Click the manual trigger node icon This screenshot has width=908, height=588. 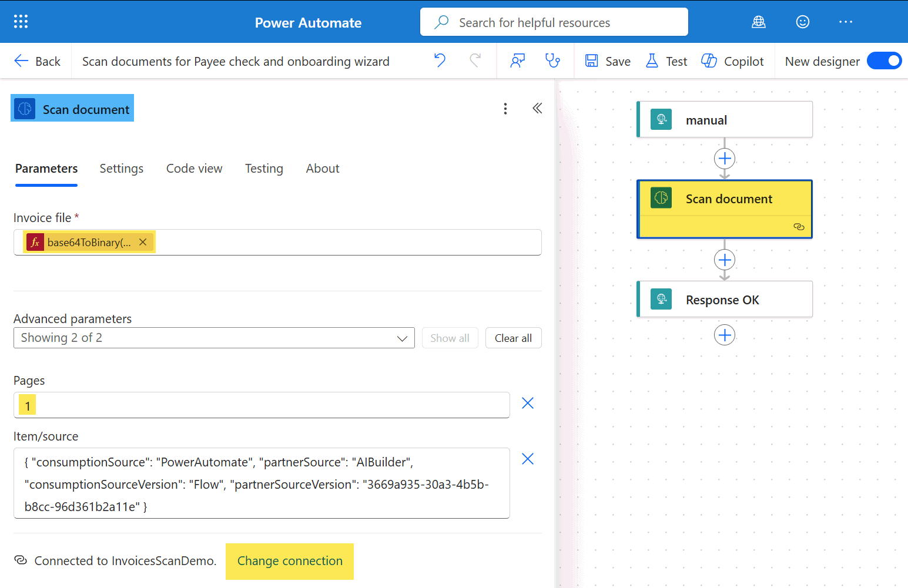(x=661, y=120)
